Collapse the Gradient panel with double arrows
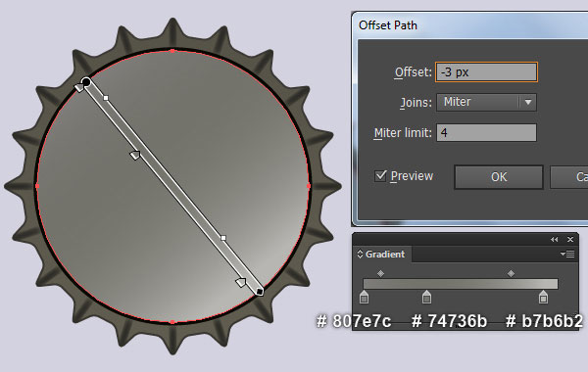 point(555,240)
